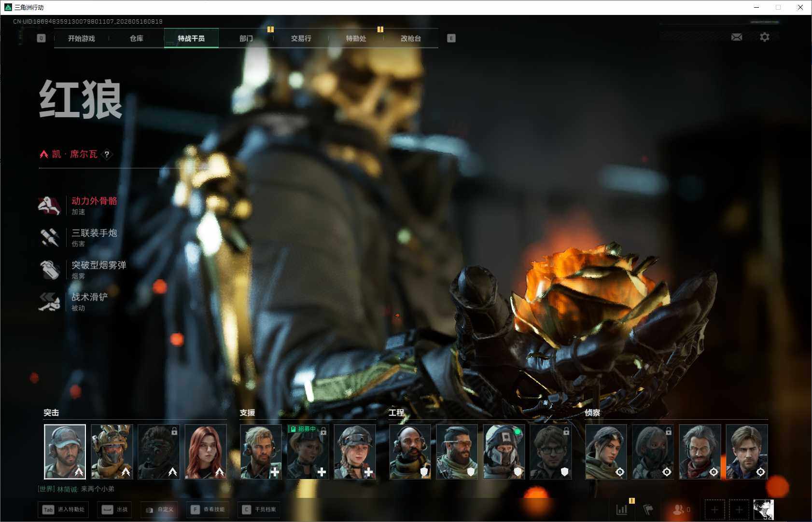Select the blue-jacket 侦察 operator portrait
812x522 pixels.
(746, 452)
